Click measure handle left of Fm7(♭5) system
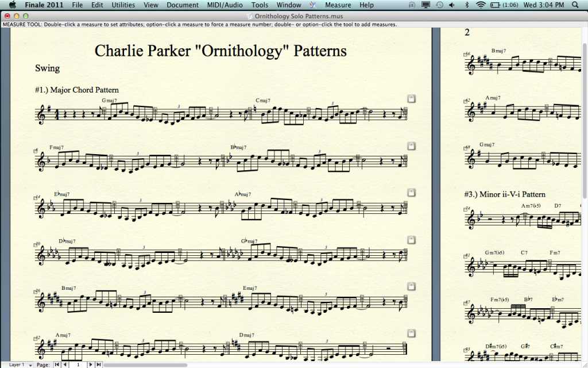The image size is (588, 368). [x=466, y=304]
